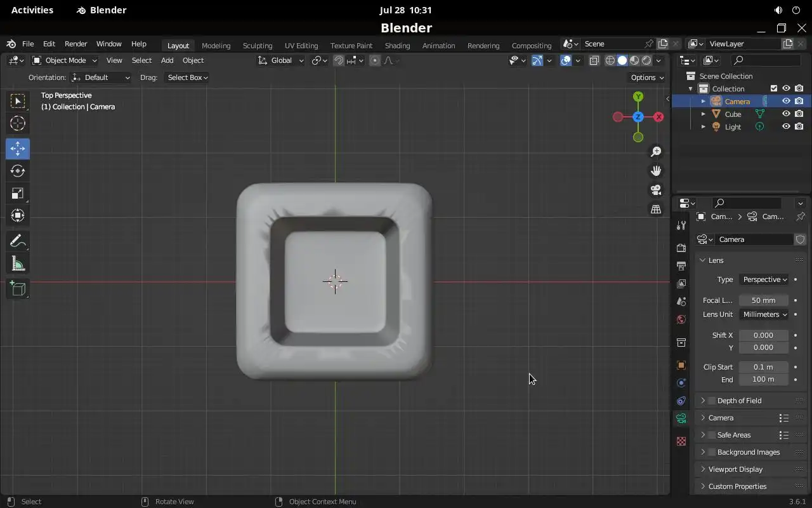The width and height of the screenshot is (812, 508).
Task: Enable Background Images checkbox
Action: pyautogui.click(x=712, y=452)
